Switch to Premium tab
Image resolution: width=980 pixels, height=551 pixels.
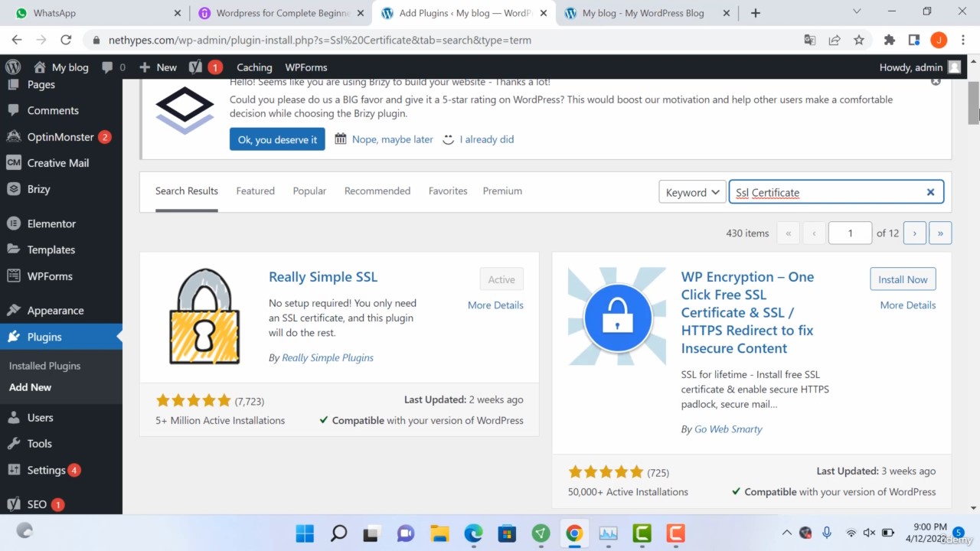point(502,191)
